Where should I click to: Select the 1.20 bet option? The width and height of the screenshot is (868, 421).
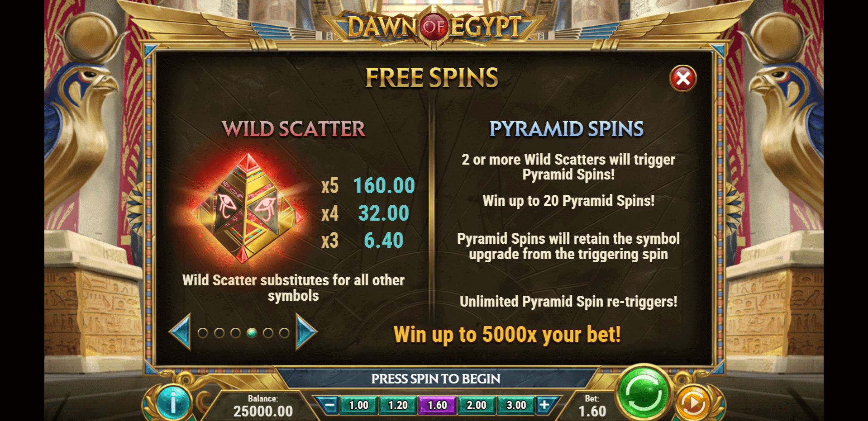click(x=398, y=405)
